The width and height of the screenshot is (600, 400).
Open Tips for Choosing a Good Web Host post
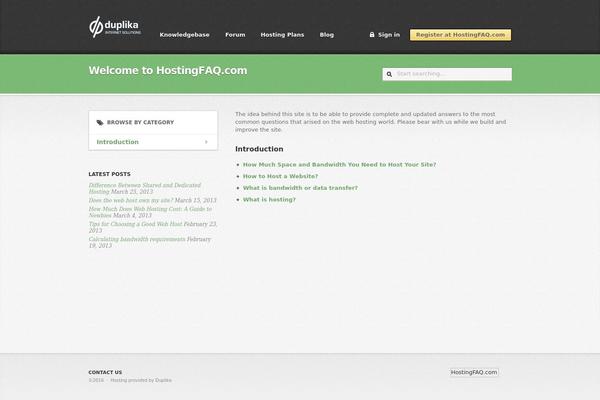pyautogui.click(x=135, y=224)
